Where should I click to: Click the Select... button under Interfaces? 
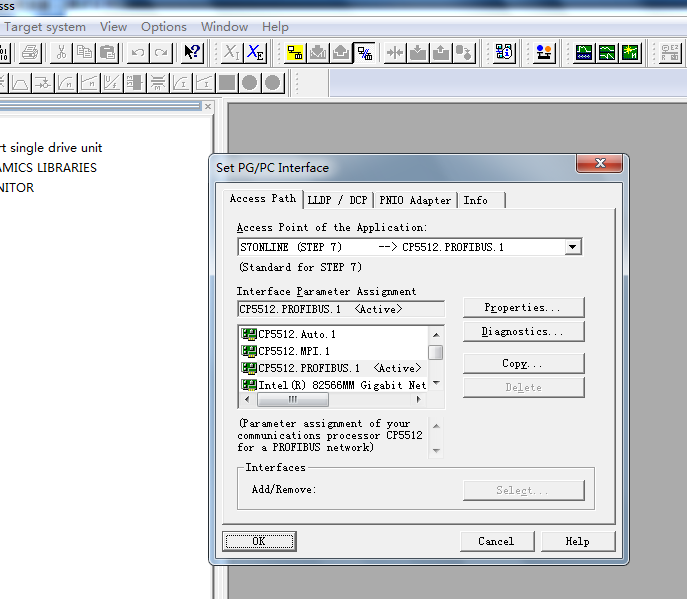(x=524, y=490)
